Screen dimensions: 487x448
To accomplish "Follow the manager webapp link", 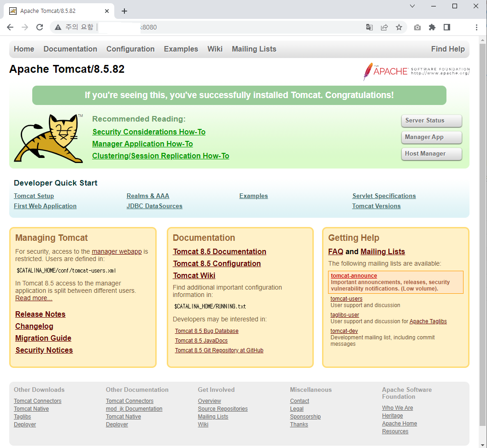I will tap(117, 251).
